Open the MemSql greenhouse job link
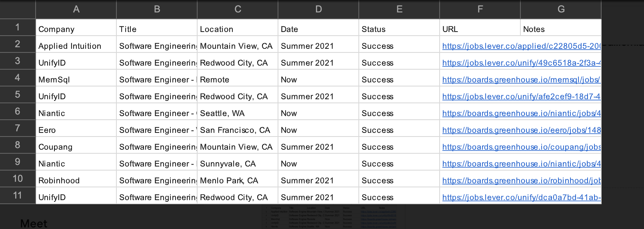This screenshot has height=229, width=644. (x=521, y=80)
